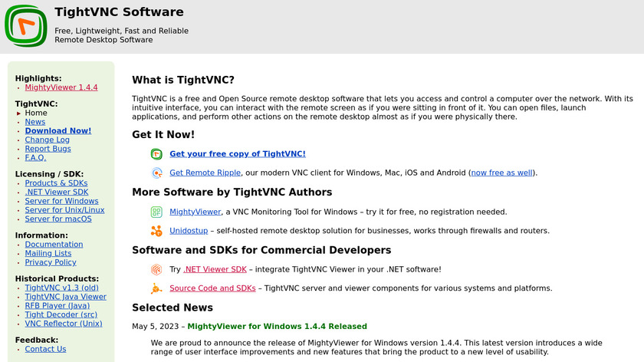The image size is (644, 362).
Task: Open VNC Reflector (Unix) link
Action: click(x=64, y=324)
